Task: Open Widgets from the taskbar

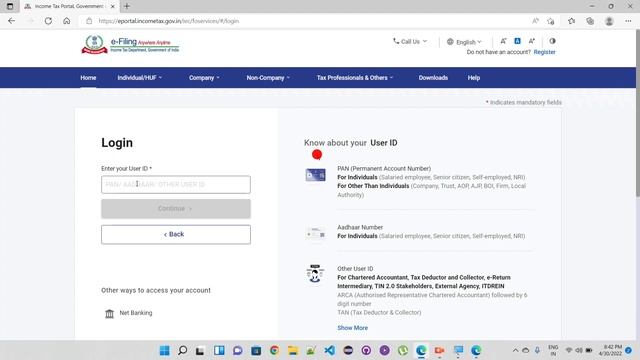Action: (219, 350)
